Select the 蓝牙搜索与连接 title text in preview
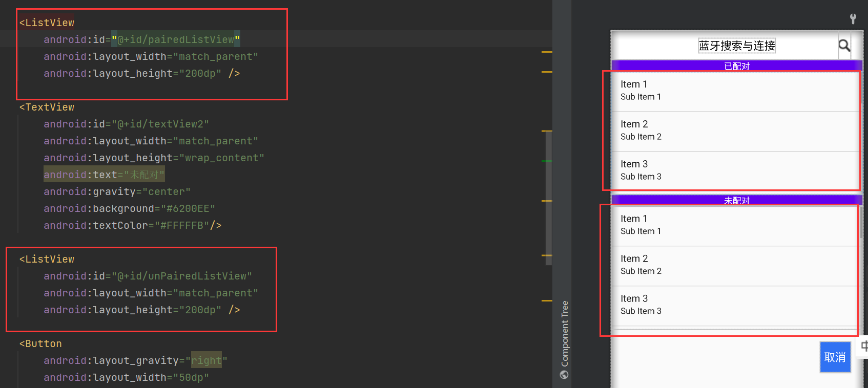Viewport: 868px width, 388px height. 737,46
